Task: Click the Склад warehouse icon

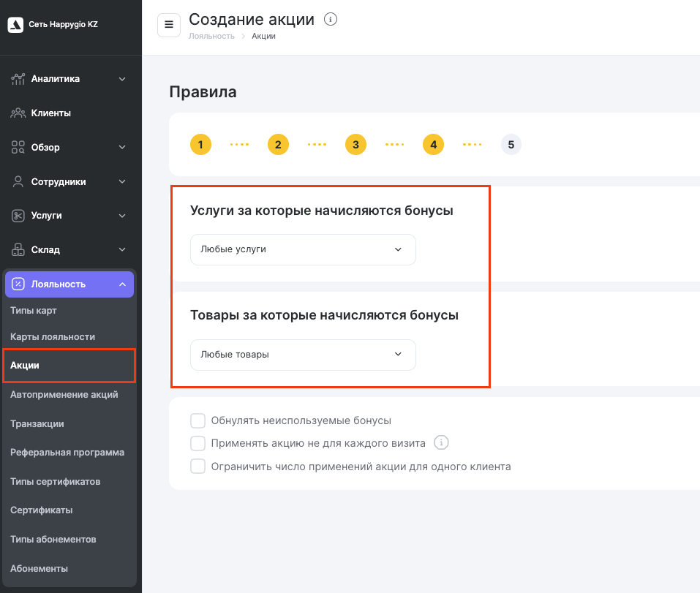Action: (x=18, y=250)
